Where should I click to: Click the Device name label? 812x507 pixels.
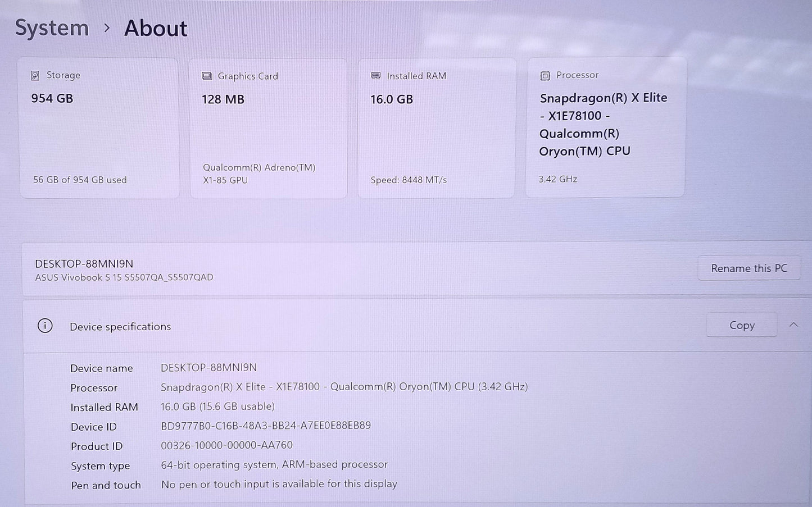coord(102,368)
